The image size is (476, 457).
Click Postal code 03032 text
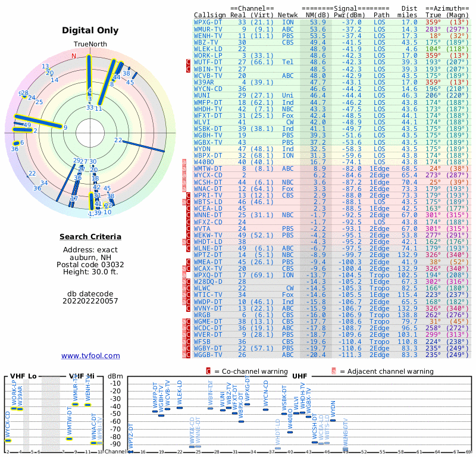tap(90, 264)
